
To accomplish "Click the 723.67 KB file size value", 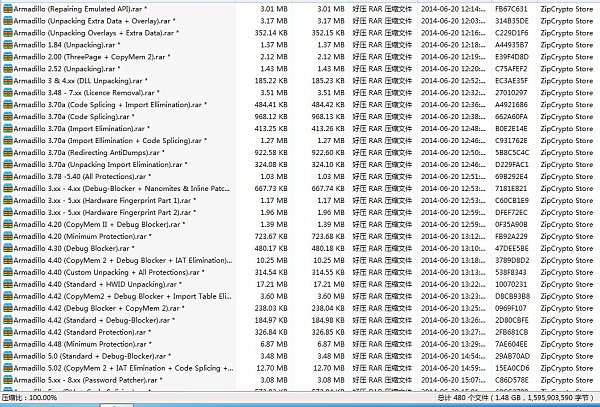I will pyautogui.click(x=271, y=236).
